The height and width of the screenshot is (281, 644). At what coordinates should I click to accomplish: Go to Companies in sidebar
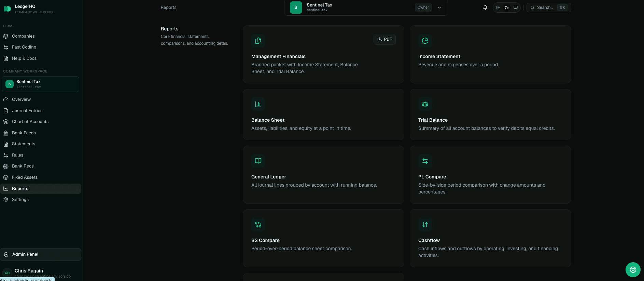41,36
